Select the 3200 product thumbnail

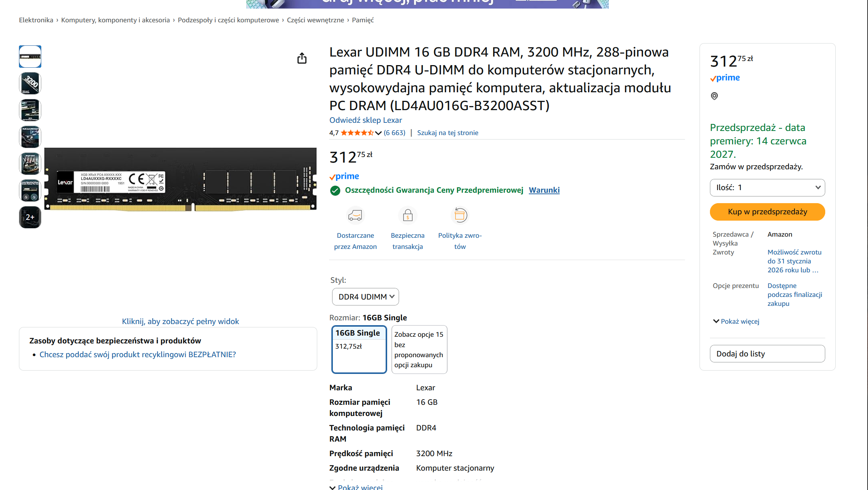click(30, 83)
